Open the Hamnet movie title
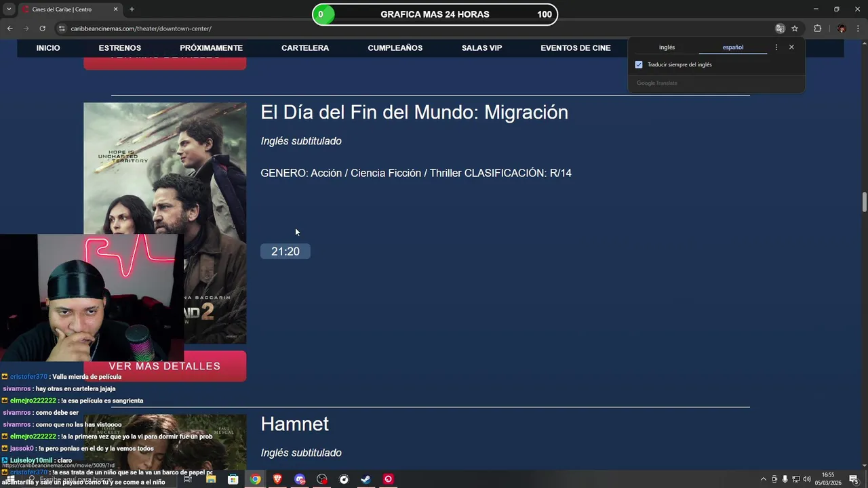Screen dimensions: 868x488 [294, 424]
